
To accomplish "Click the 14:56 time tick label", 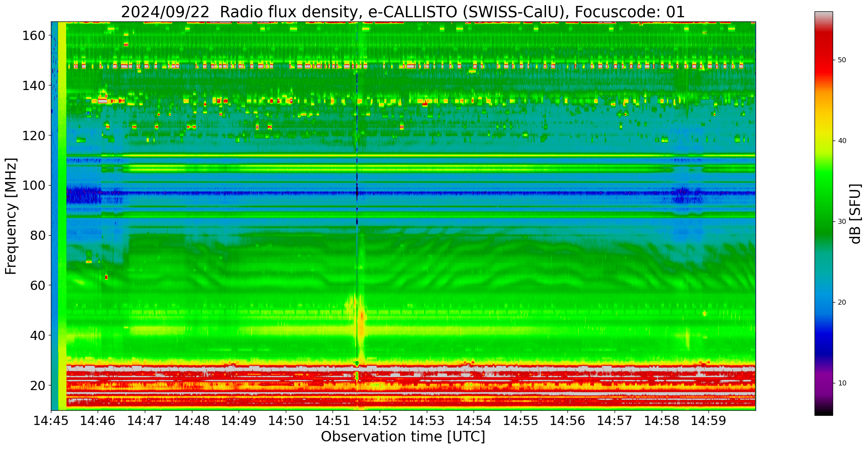I will click(x=568, y=420).
